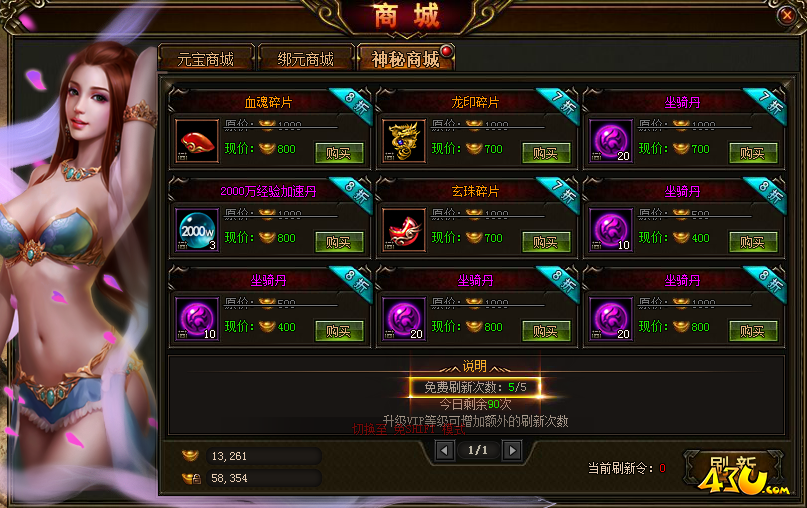
Task: Select the 坐骑丹 icon priced at 700
Action: [611, 141]
